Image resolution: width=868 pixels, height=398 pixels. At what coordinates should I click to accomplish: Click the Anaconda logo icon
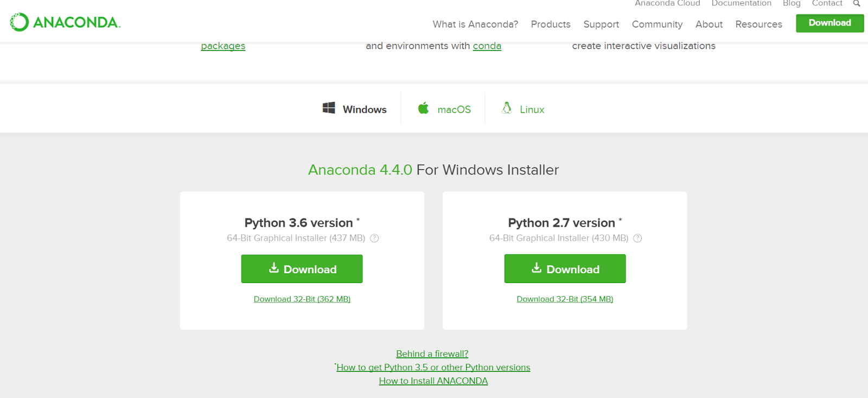pyautogui.click(x=20, y=22)
